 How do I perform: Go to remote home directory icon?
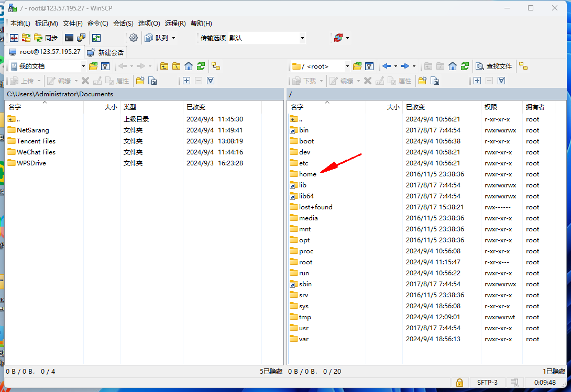coord(452,66)
